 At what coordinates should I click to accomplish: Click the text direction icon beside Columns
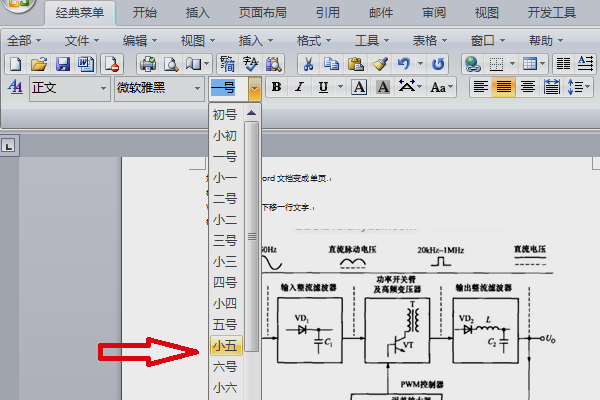coord(585,64)
